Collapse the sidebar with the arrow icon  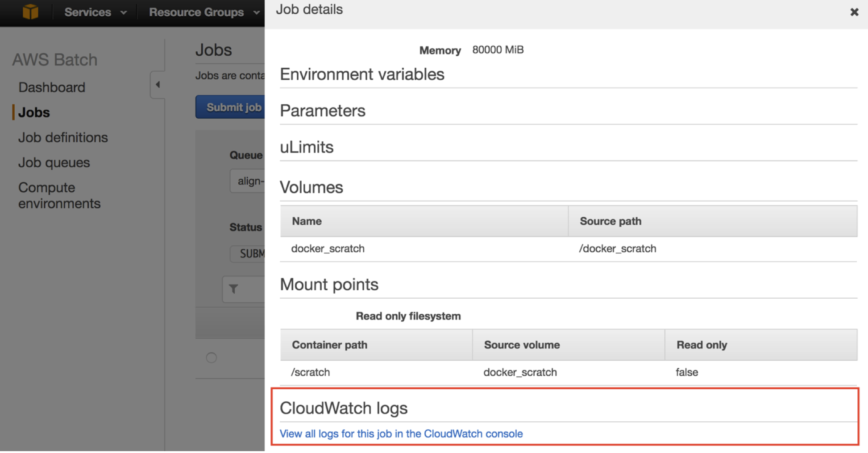point(158,84)
